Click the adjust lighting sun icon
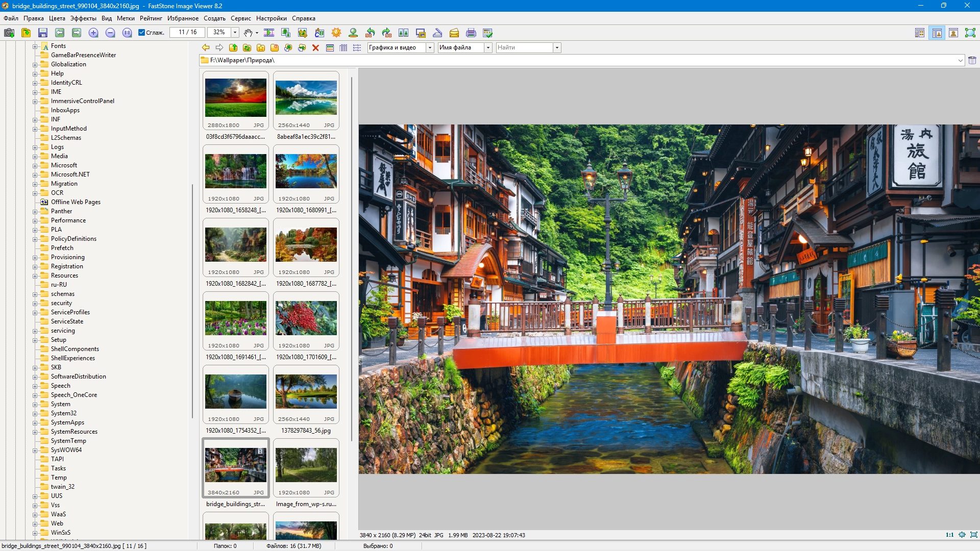Screen dimensions: 980x551 (x=336, y=33)
